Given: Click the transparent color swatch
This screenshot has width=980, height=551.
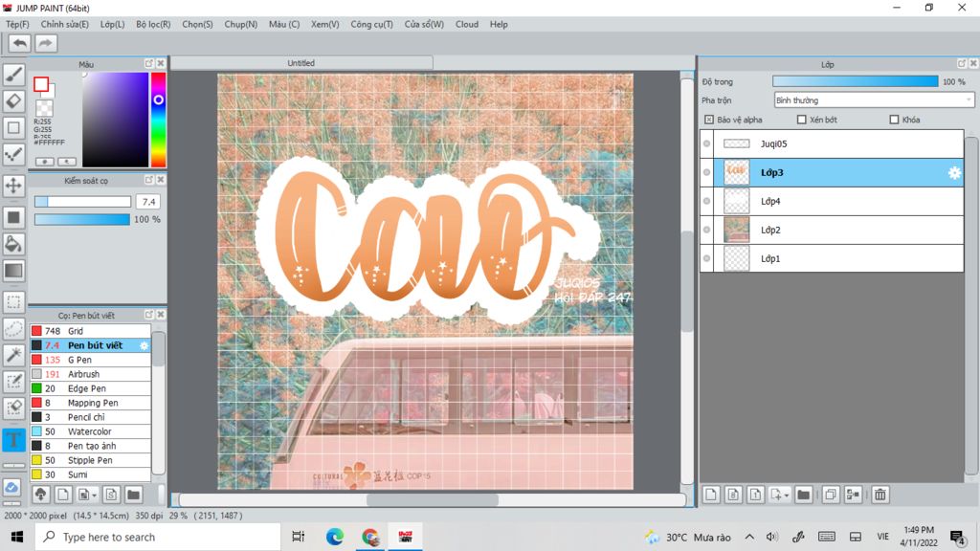Looking at the screenshot, I should 44,109.
